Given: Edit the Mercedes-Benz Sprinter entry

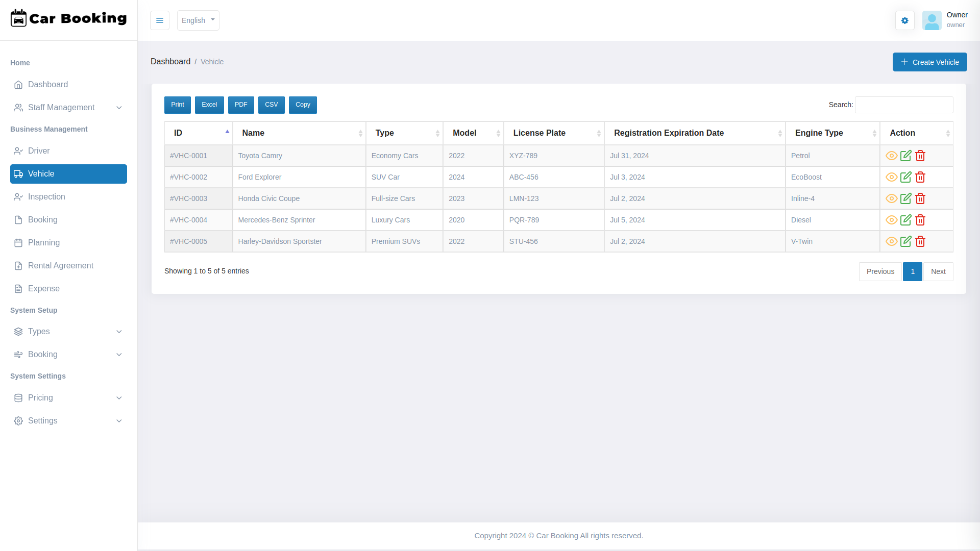Looking at the screenshot, I should click(x=906, y=220).
